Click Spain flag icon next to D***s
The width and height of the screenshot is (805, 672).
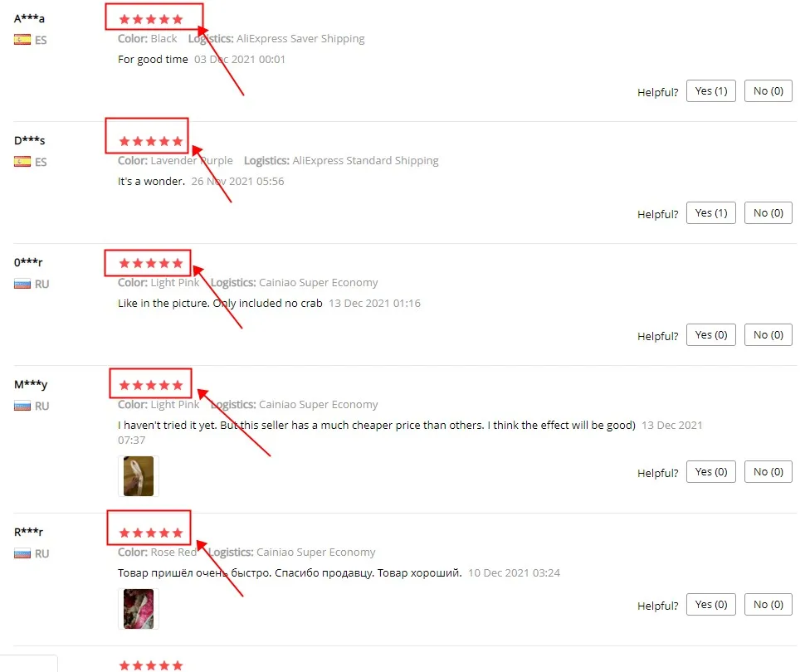22,162
